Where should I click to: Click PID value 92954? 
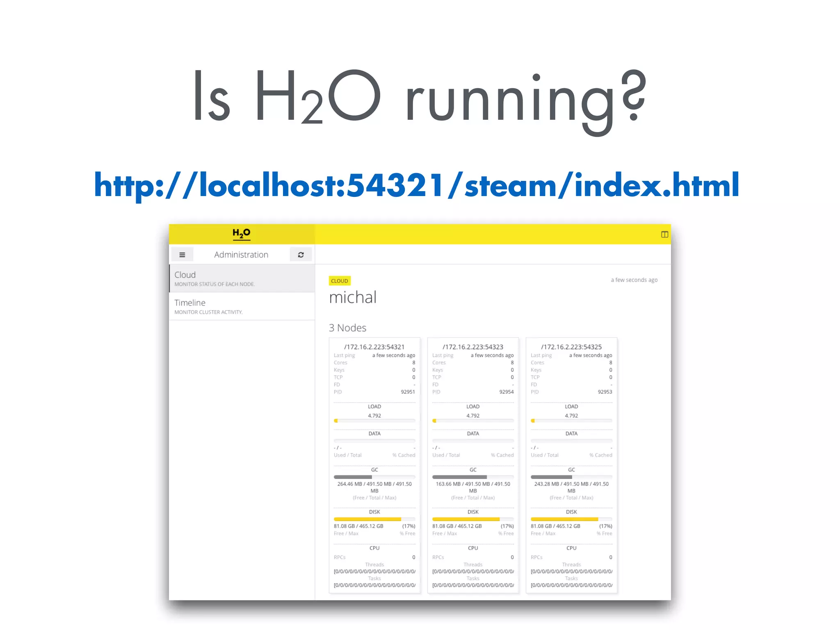coord(506,392)
